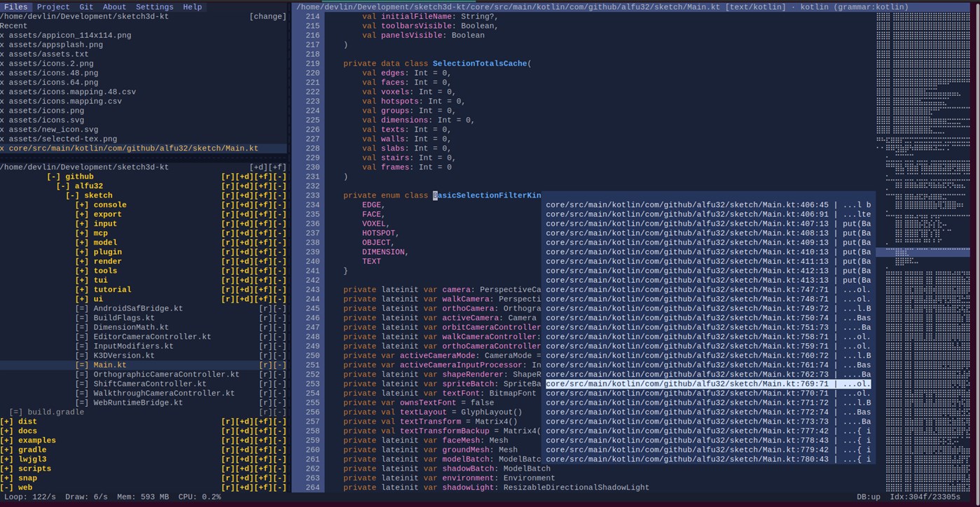Open the About menu
This screenshot has width=980, height=507.
[115, 7]
